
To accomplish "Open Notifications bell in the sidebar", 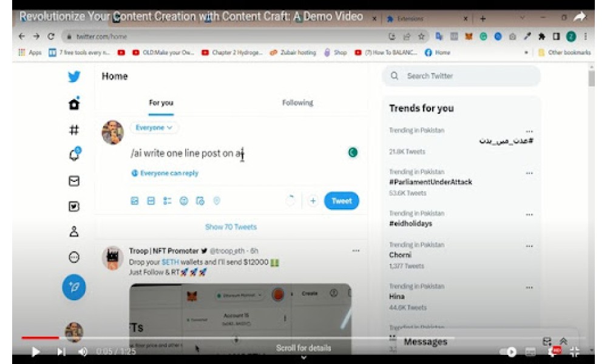I will 74,155.
